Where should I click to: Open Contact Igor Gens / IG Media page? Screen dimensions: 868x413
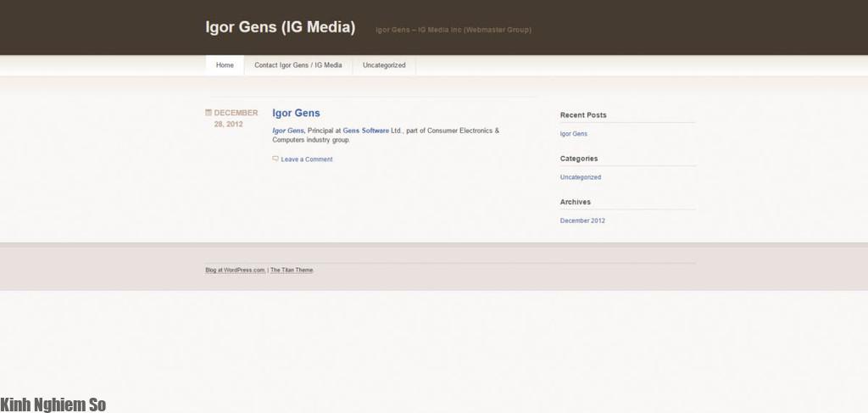298,64
